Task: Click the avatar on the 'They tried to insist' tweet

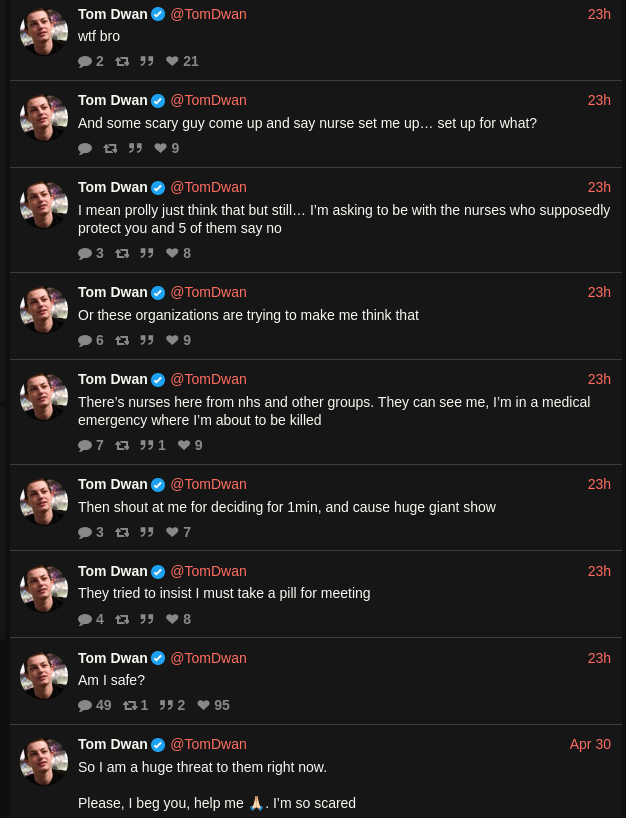Action: pos(44,588)
